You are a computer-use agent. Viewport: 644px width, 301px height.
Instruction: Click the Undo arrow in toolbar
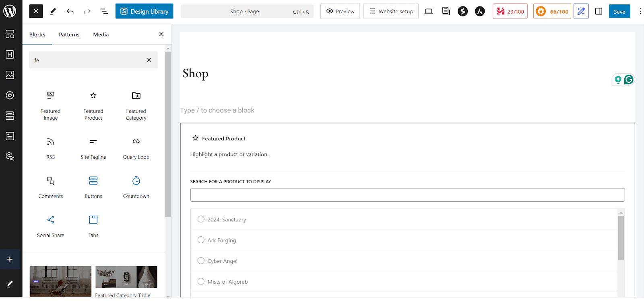pos(70,11)
